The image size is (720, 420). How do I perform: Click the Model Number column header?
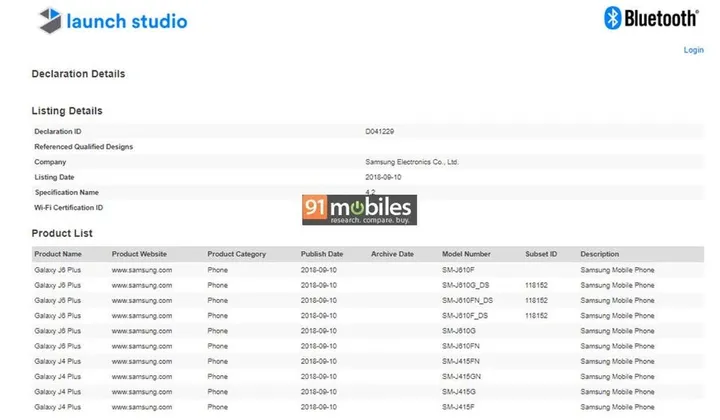point(465,254)
